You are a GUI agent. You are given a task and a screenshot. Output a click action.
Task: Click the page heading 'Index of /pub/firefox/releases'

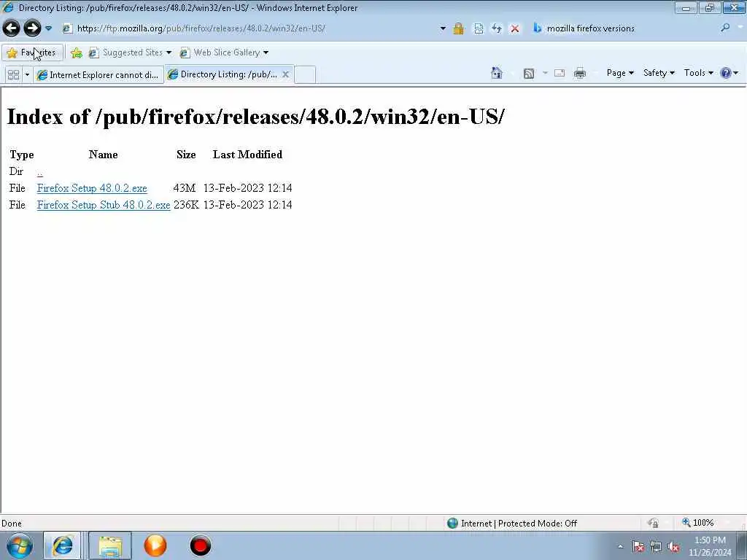click(255, 116)
